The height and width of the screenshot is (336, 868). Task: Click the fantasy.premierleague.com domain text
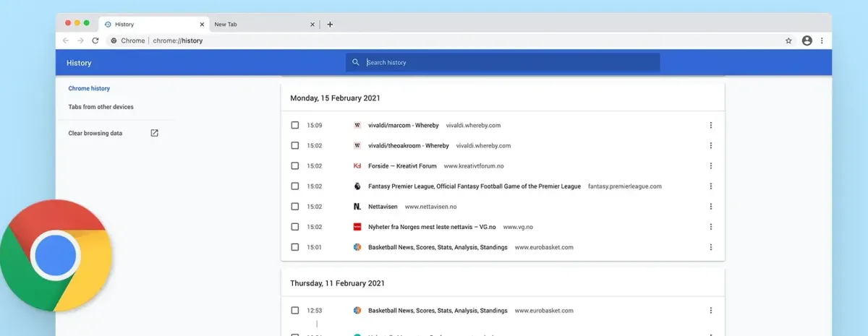click(624, 186)
